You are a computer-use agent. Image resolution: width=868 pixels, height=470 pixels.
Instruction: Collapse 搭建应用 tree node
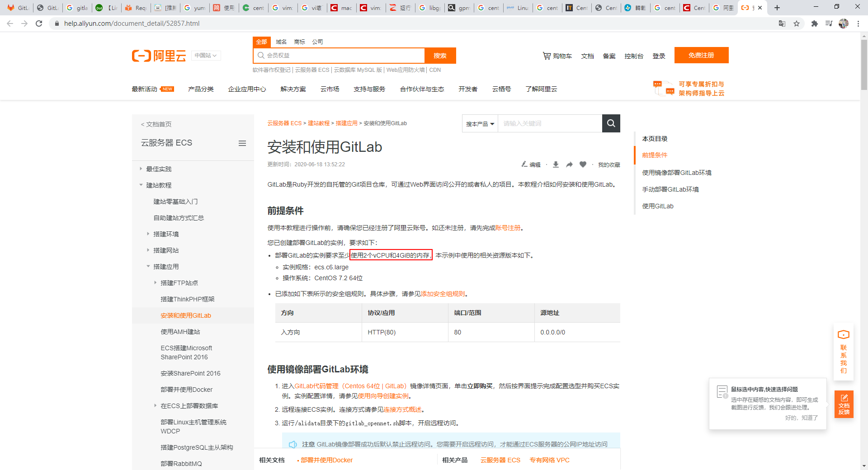(x=148, y=266)
